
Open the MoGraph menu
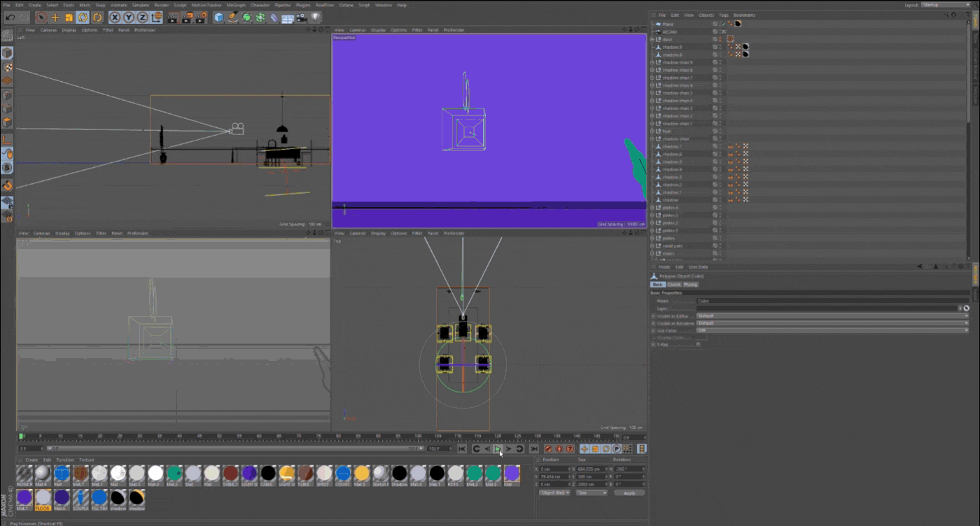[236, 5]
